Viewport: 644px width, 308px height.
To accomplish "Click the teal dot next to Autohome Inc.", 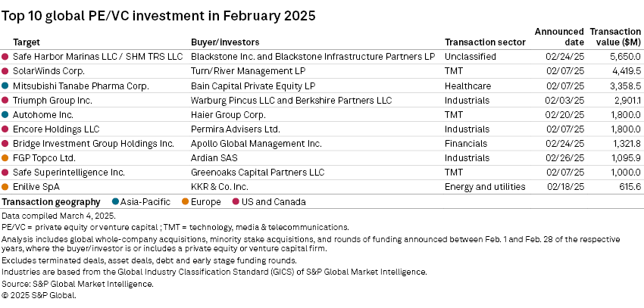I will click(x=5, y=114).
